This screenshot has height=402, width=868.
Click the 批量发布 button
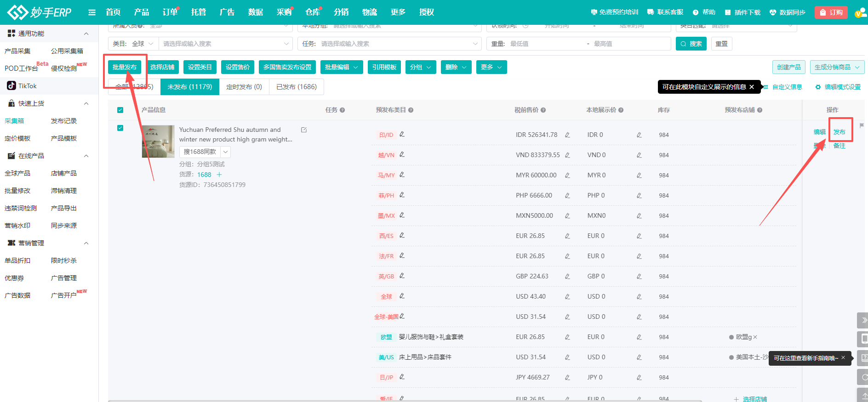125,67
